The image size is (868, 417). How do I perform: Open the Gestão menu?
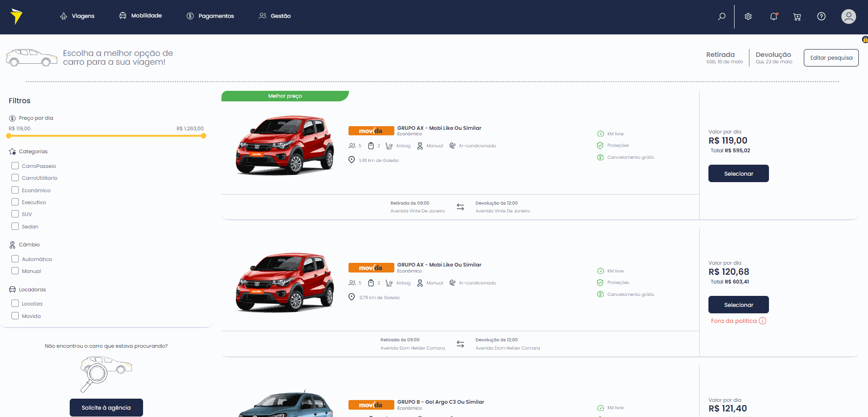coord(275,16)
